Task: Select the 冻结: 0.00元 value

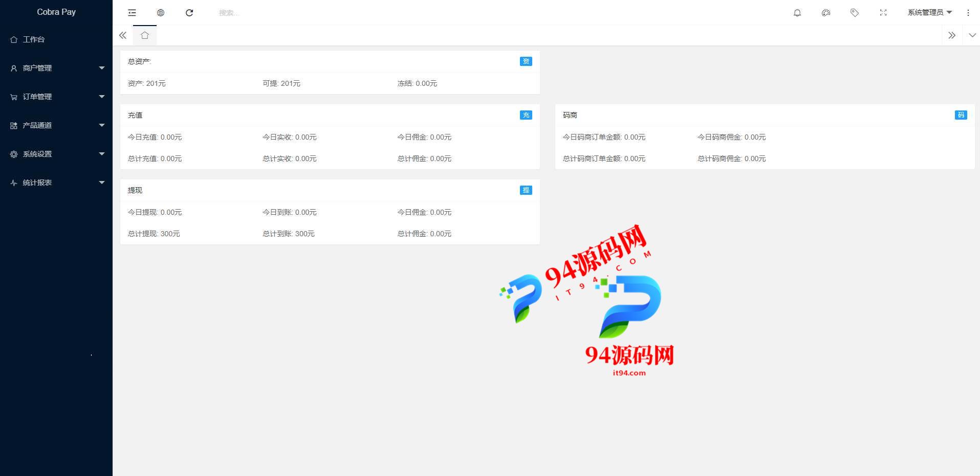Action: pyautogui.click(x=417, y=83)
